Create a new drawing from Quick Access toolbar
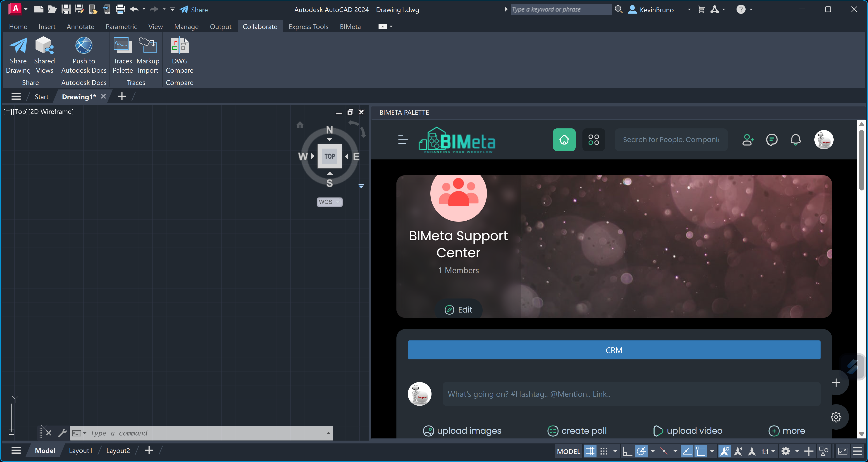 point(39,9)
